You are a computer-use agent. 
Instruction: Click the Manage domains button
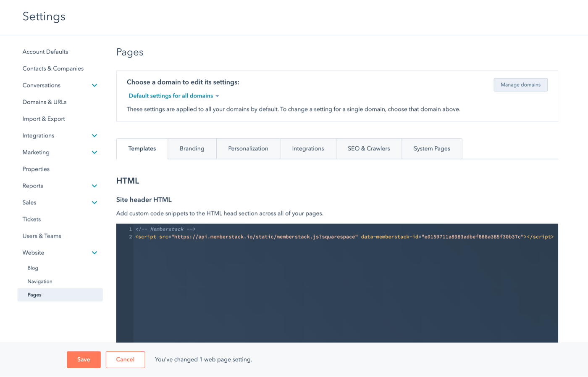[x=520, y=84]
